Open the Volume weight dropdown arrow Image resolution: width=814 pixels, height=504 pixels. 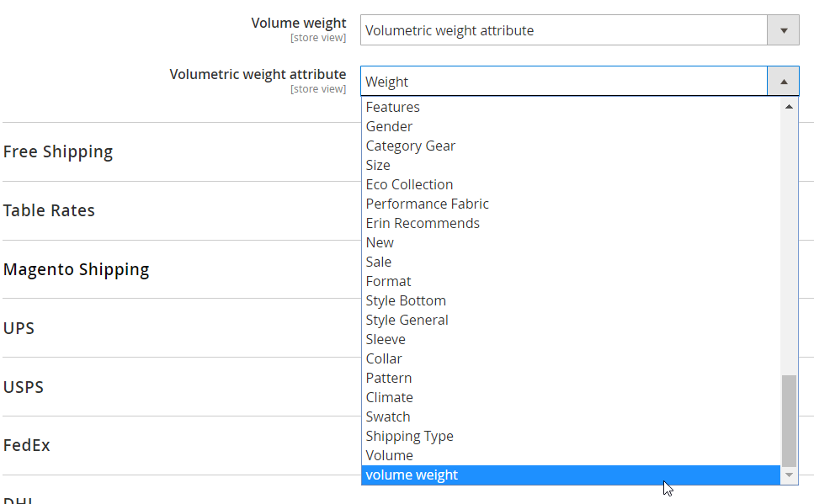point(783,30)
